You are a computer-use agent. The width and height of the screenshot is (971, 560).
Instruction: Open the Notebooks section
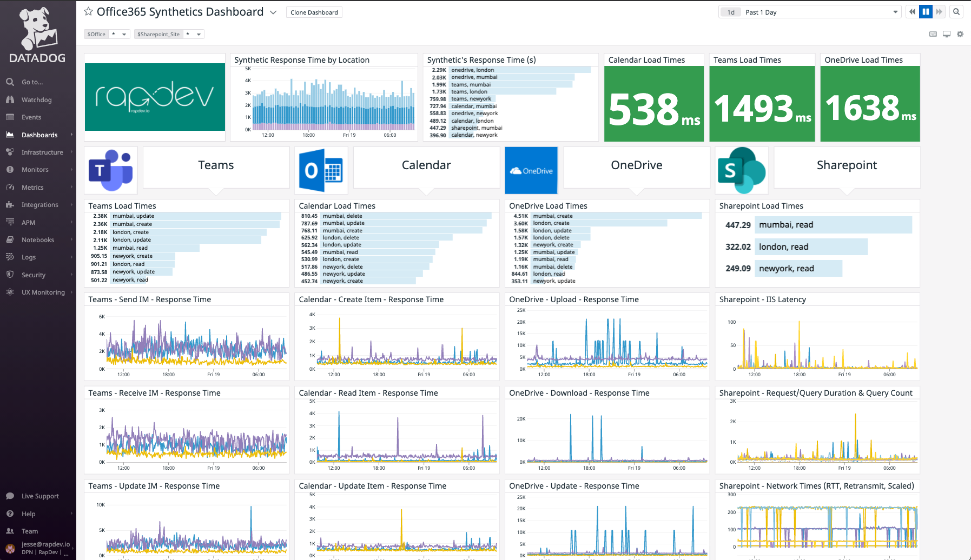[x=38, y=239]
